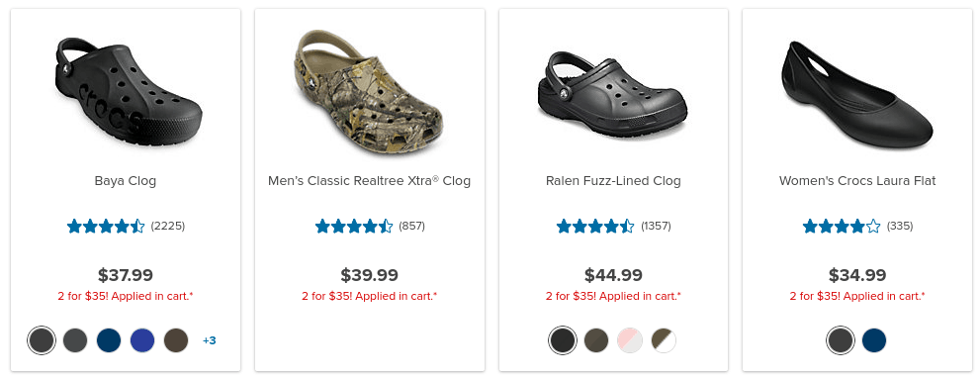Open the Men's Classic Realtree Xtra Clog link
This screenshot has height=379, width=980.
point(370,181)
